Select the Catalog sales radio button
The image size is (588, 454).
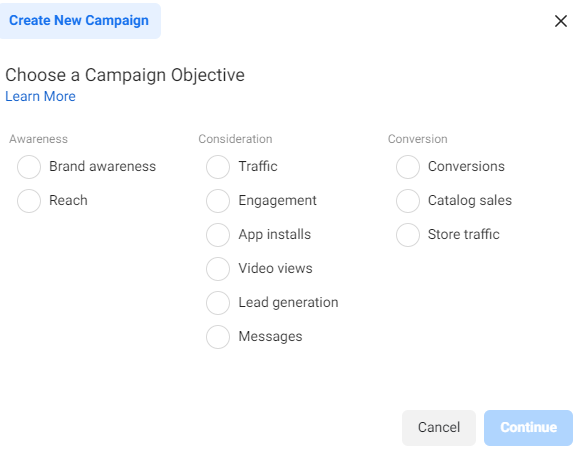pyautogui.click(x=408, y=201)
